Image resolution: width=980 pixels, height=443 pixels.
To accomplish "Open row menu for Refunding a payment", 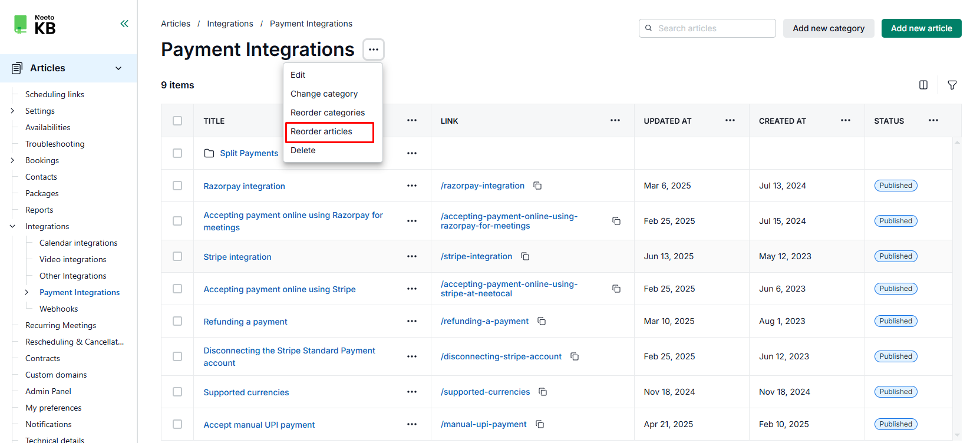I will (412, 321).
